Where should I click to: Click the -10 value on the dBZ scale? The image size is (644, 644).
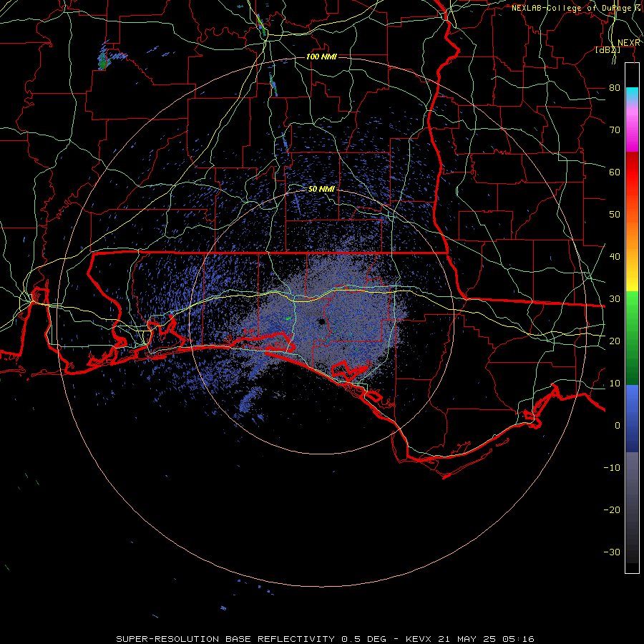click(x=612, y=467)
